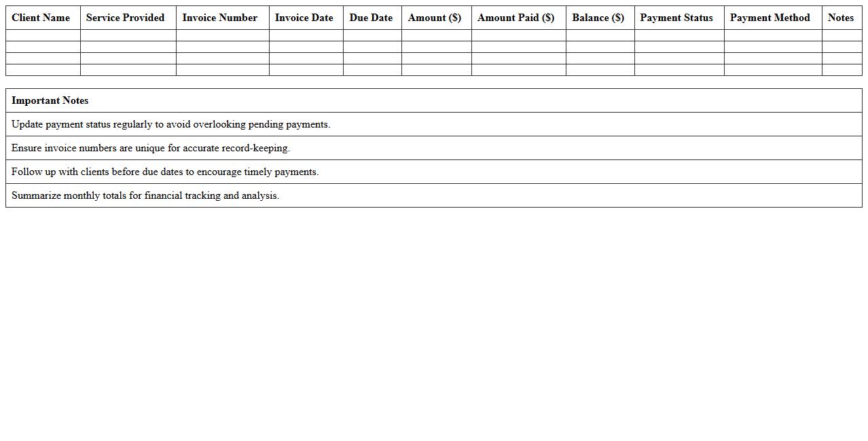Click the Due Date column header
Image resolution: width=868 pixels, height=441 pixels.
click(371, 18)
